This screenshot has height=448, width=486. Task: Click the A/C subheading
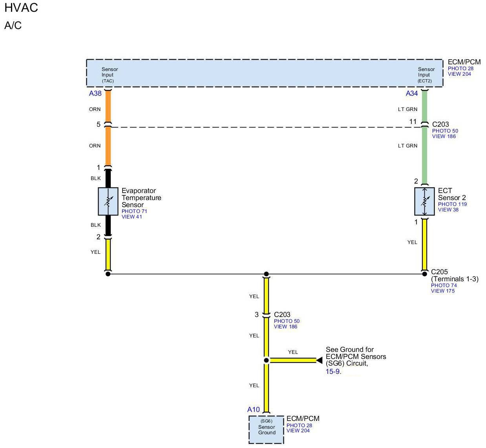(x=13, y=25)
